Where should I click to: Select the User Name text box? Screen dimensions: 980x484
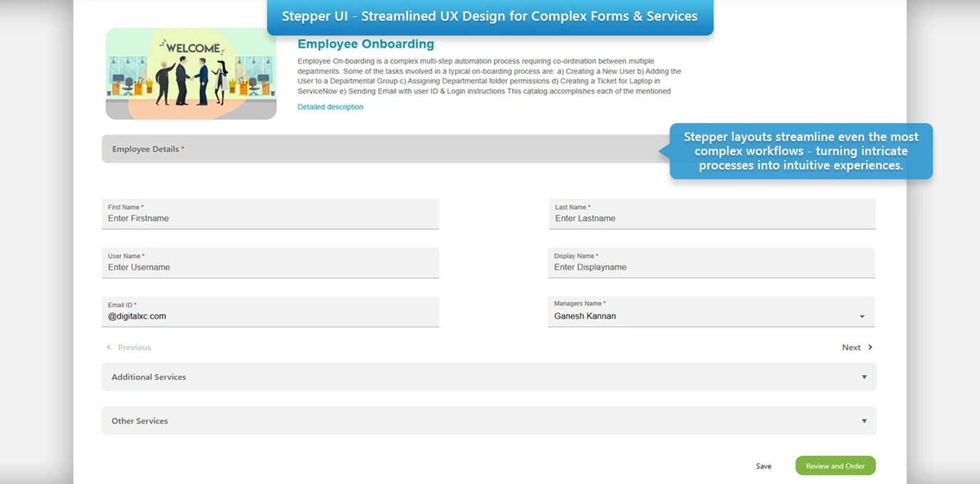tap(270, 268)
